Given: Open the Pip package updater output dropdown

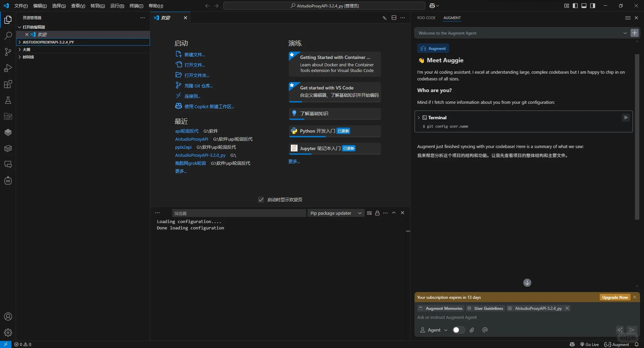Looking at the screenshot, I should (x=336, y=213).
